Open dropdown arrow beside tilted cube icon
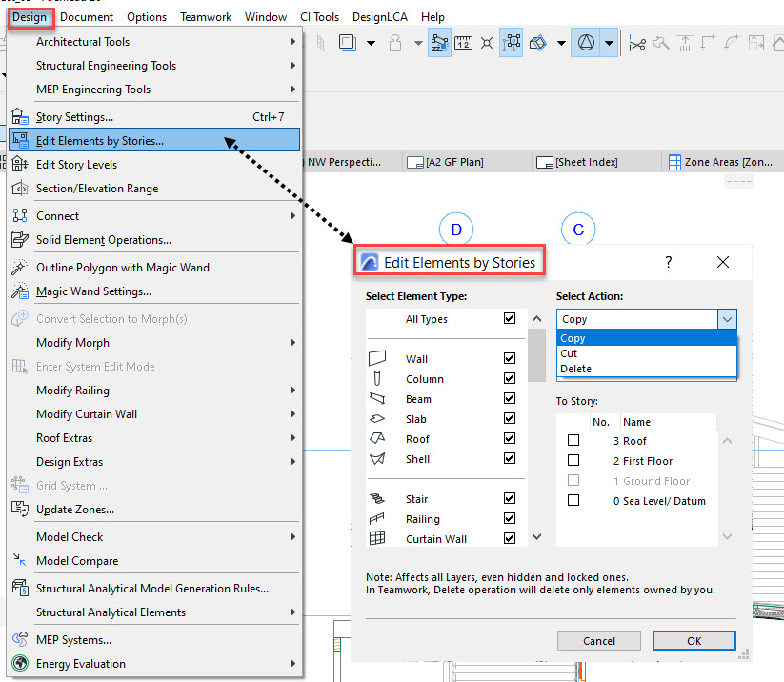This screenshot has height=682, width=784. pyautogui.click(x=561, y=43)
